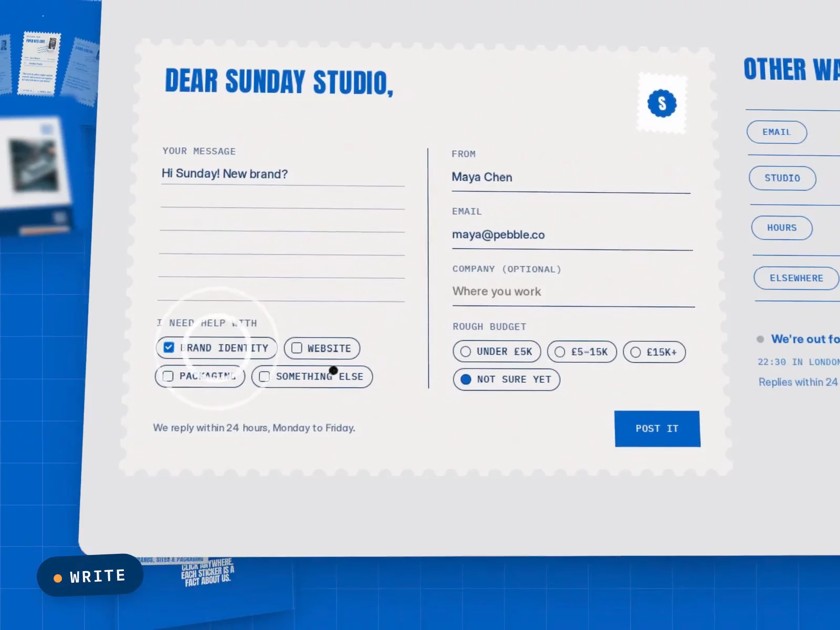The height and width of the screenshot is (630, 840).
Task: Click the 'Click anywhere' sticker text
Action: [x=207, y=572]
